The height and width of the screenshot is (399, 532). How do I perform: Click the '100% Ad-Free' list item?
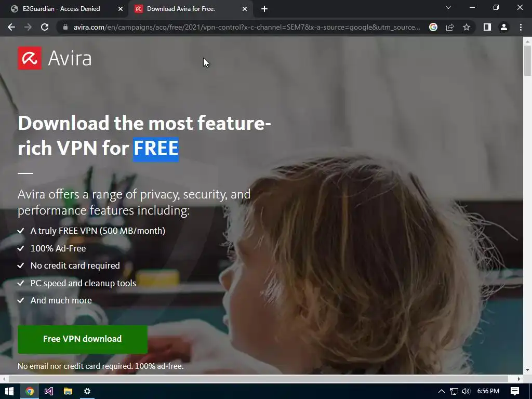click(58, 248)
